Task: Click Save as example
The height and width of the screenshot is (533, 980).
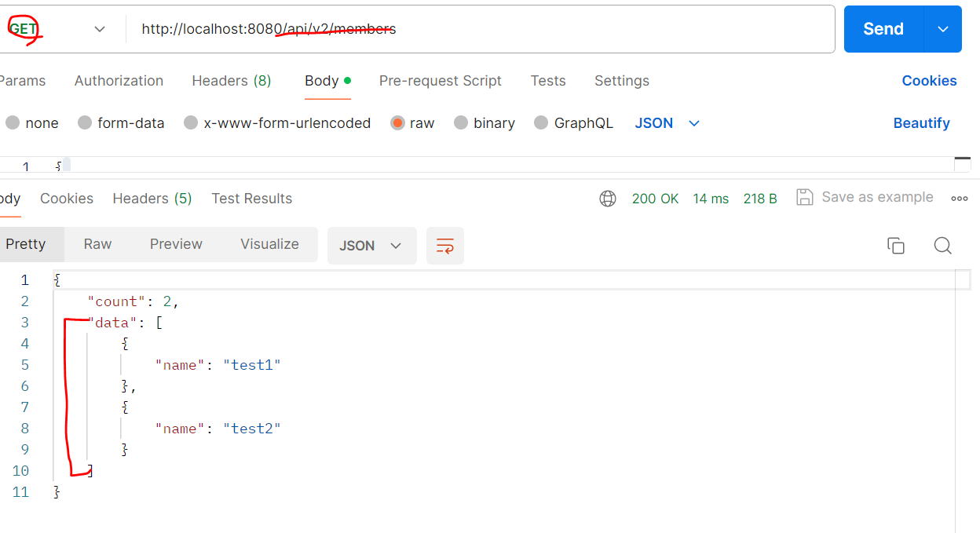Action: 877,197
